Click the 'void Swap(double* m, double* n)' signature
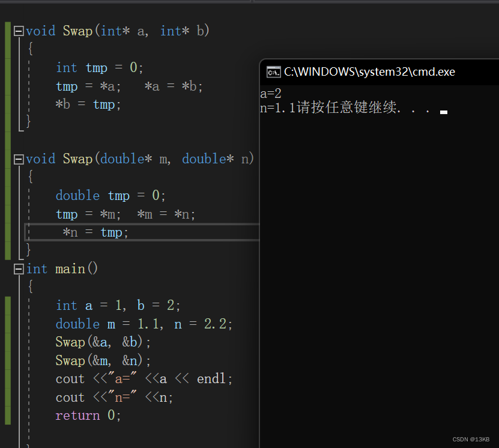This screenshot has height=448, width=499. 140,159
